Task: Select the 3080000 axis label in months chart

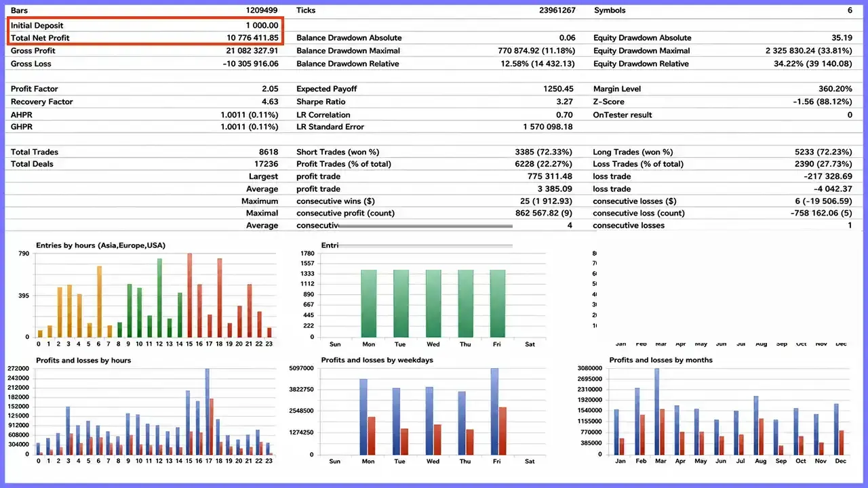Action: coord(589,368)
